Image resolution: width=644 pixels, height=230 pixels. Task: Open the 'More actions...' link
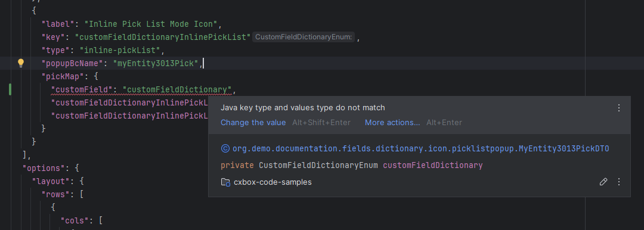(392, 122)
